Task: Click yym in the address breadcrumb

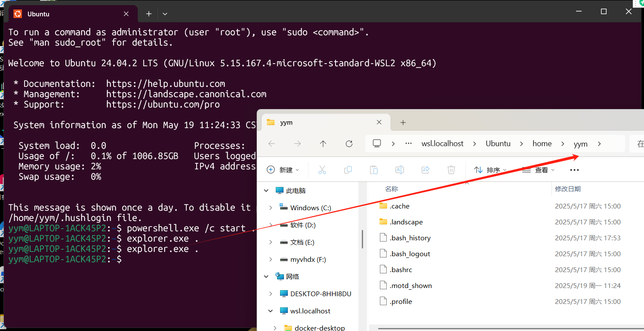Action: [x=580, y=144]
